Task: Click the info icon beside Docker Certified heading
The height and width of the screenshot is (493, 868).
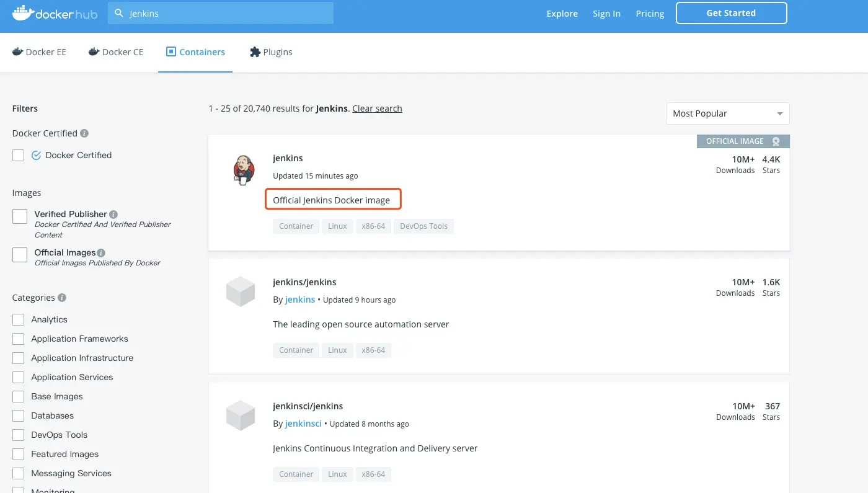Action: click(84, 133)
